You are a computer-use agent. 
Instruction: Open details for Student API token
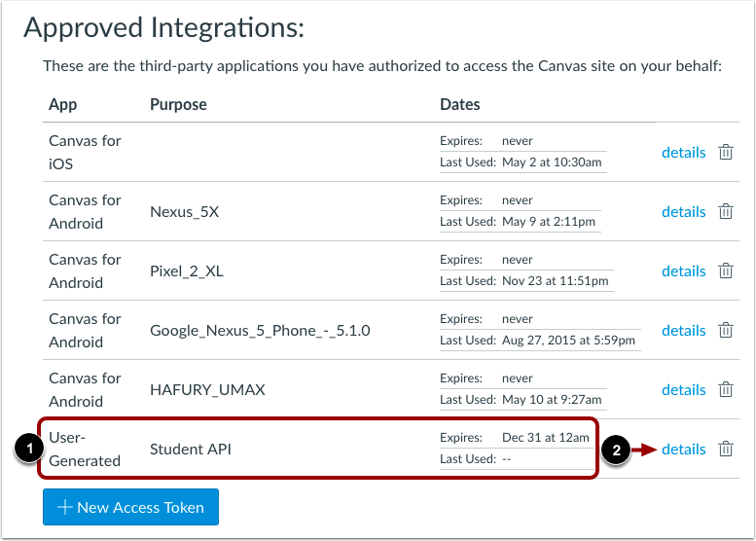point(683,449)
